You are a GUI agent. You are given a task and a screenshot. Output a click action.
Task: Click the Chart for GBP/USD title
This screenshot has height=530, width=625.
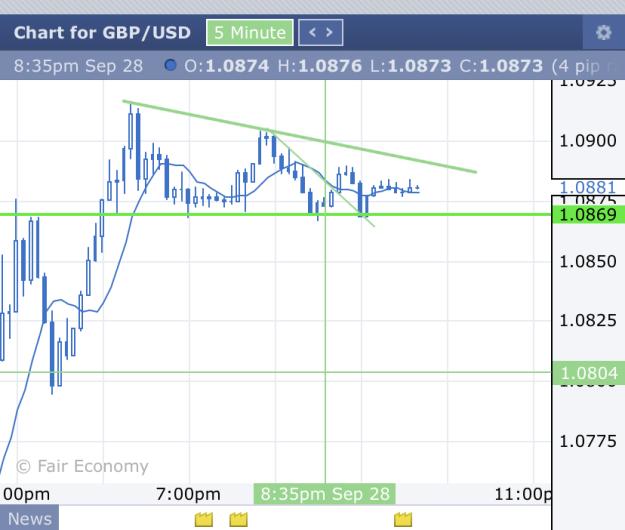[102, 33]
